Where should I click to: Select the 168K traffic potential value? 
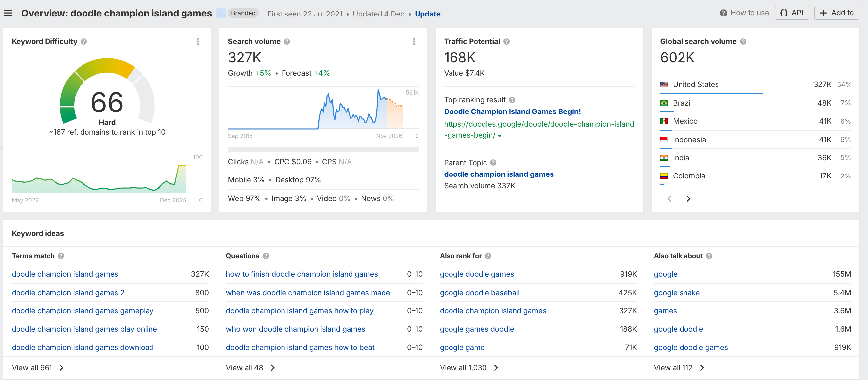pos(460,58)
